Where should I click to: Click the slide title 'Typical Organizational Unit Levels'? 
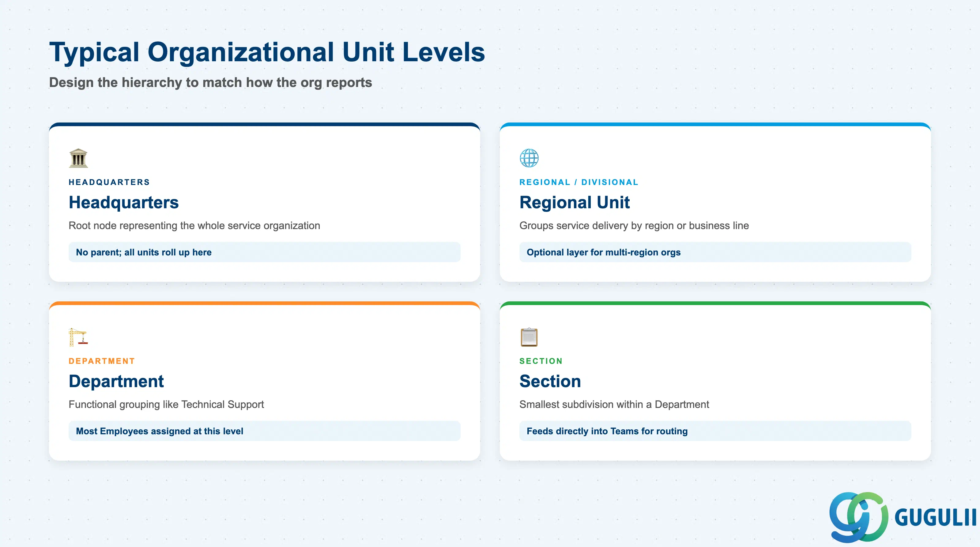pos(267,52)
